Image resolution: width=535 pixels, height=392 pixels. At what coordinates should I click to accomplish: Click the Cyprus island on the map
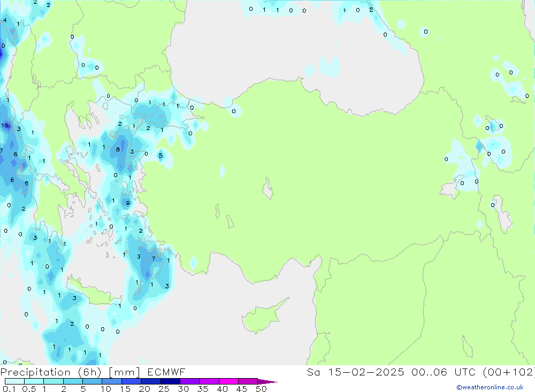tap(261, 318)
